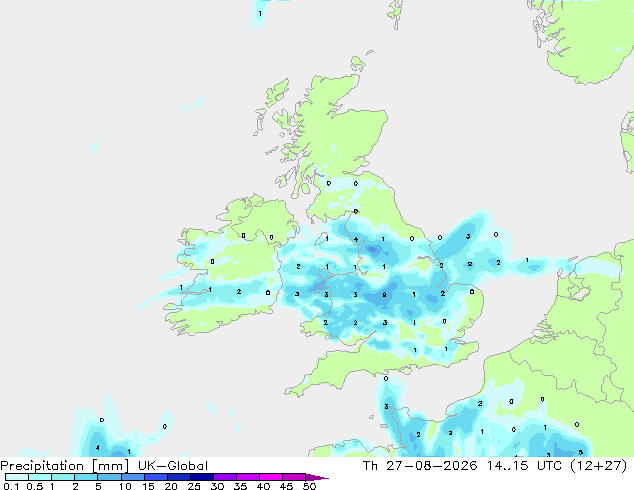Select the 40–45 mm magenta legend swatch
The width and height of the screenshot is (634, 490).
coord(271,477)
